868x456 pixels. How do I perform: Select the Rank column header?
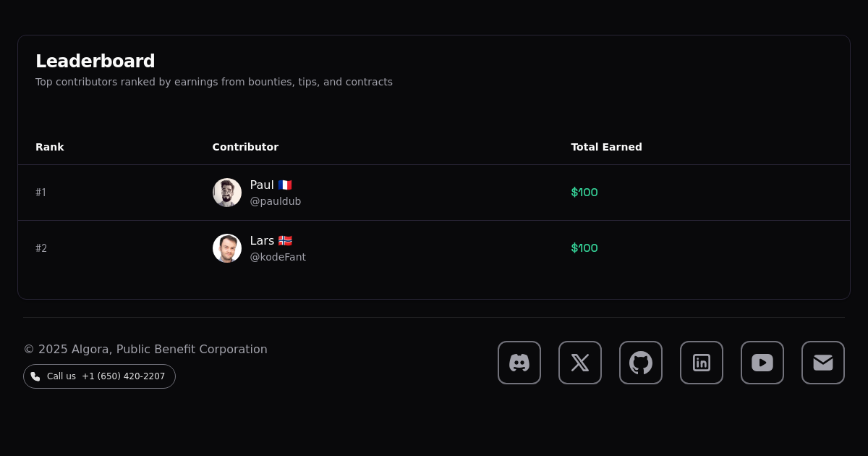[x=49, y=147]
